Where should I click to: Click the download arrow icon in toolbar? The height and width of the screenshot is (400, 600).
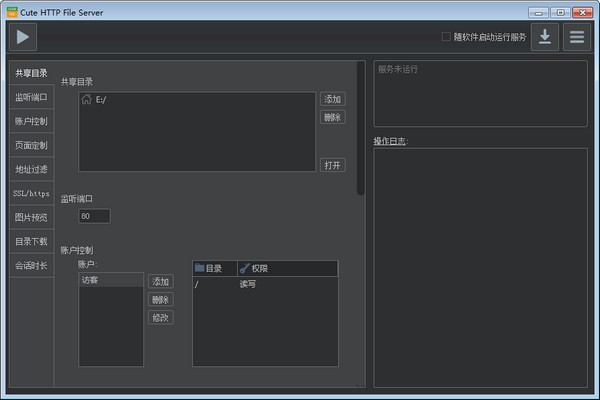click(544, 37)
